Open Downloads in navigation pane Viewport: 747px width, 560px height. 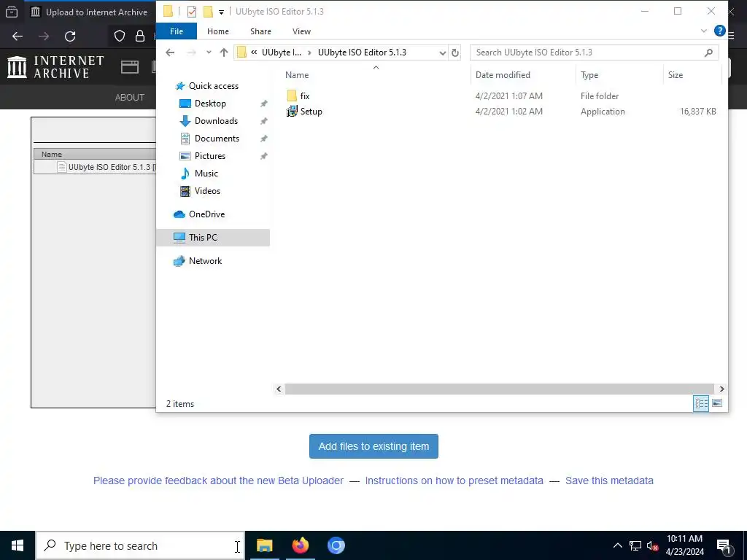[x=216, y=121]
